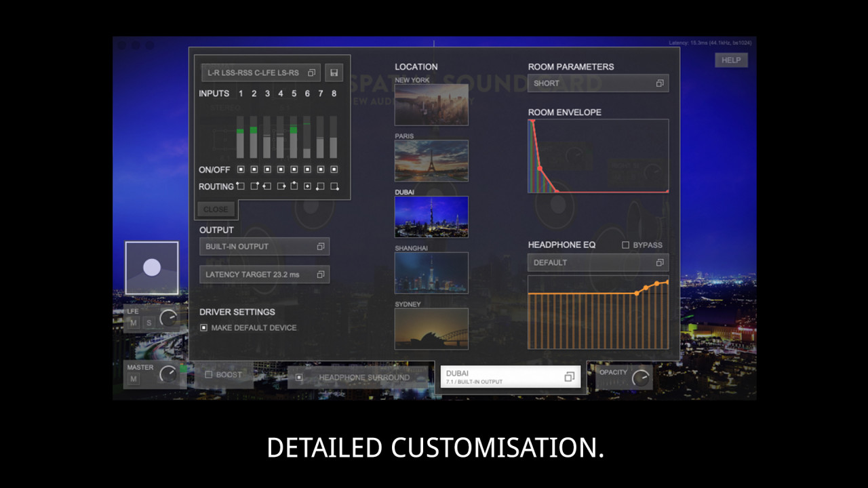The width and height of the screenshot is (868, 488).
Task: Change routing icon for input 3
Action: click(267, 186)
